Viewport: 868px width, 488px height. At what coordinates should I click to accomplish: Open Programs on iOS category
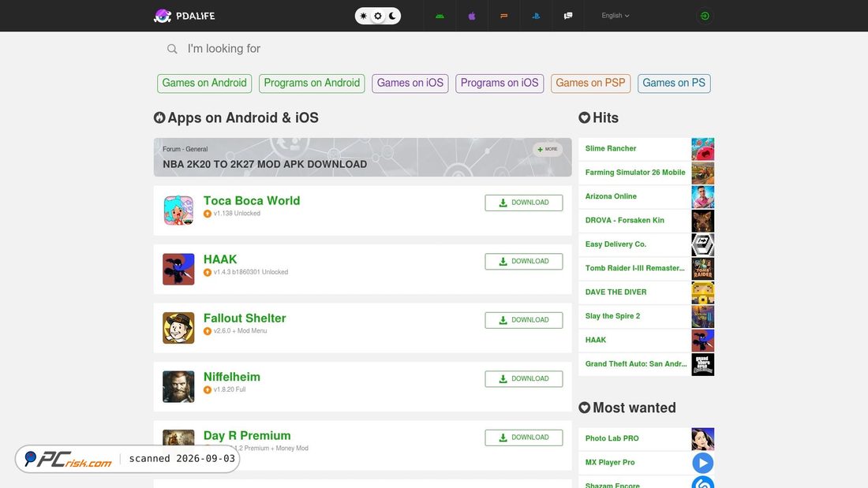pos(499,83)
